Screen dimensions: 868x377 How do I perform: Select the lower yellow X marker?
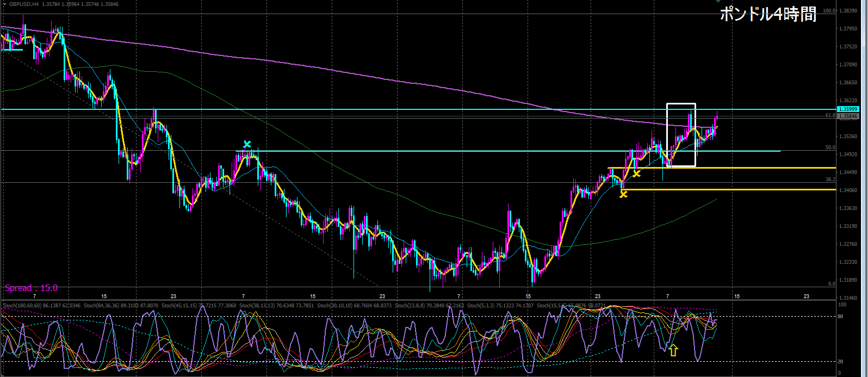tap(623, 194)
